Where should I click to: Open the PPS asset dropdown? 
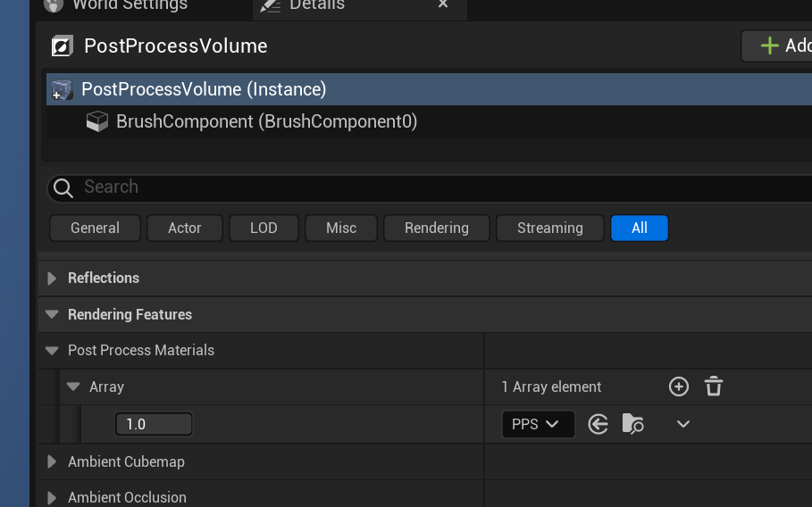[x=538, y=424]
